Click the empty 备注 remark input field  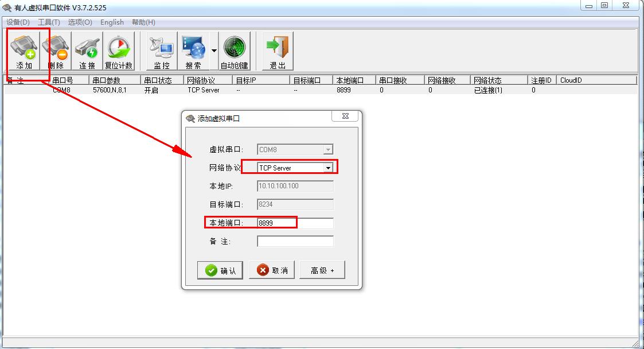click(295, 242)
